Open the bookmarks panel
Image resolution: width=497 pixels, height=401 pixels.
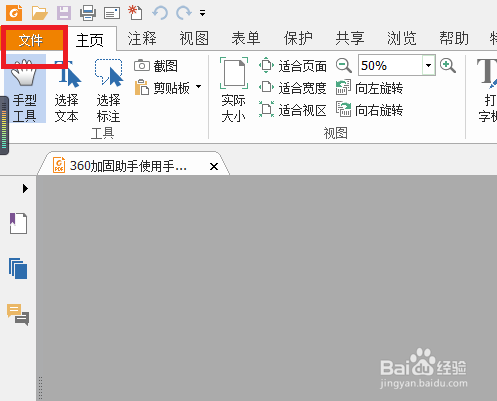[x=18, y=223]
